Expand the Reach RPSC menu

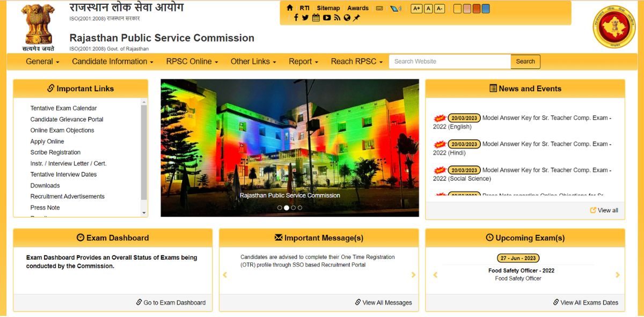click(x=357, y=62)
